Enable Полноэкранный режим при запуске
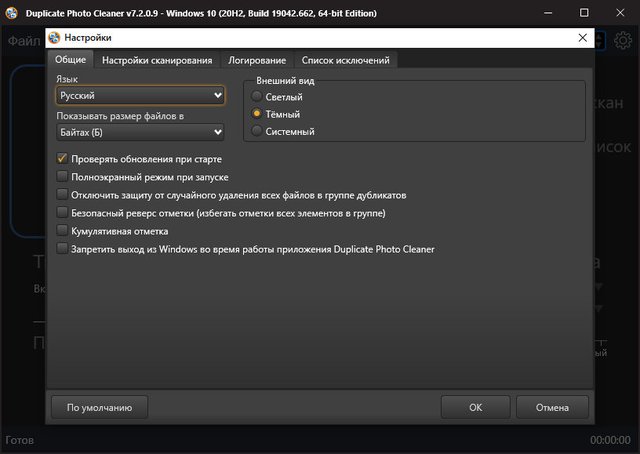 click(x=62, y=177)
